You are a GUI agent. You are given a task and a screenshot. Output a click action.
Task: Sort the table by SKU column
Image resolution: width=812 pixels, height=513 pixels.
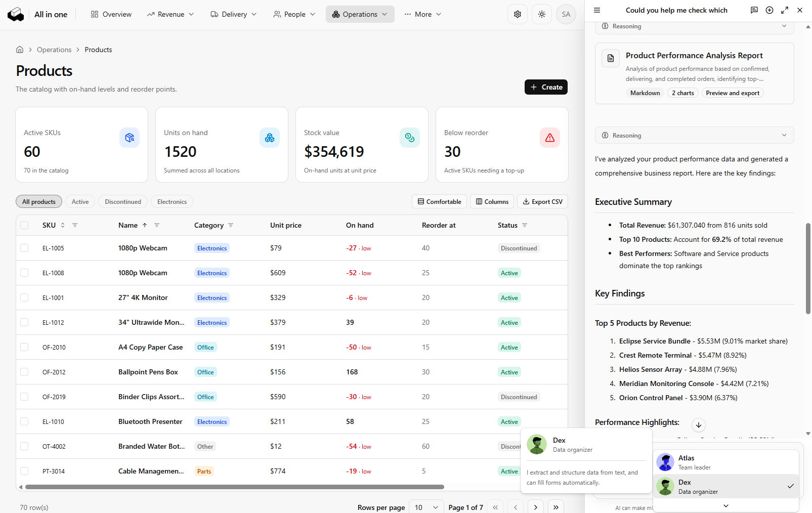tap(63, 225)
